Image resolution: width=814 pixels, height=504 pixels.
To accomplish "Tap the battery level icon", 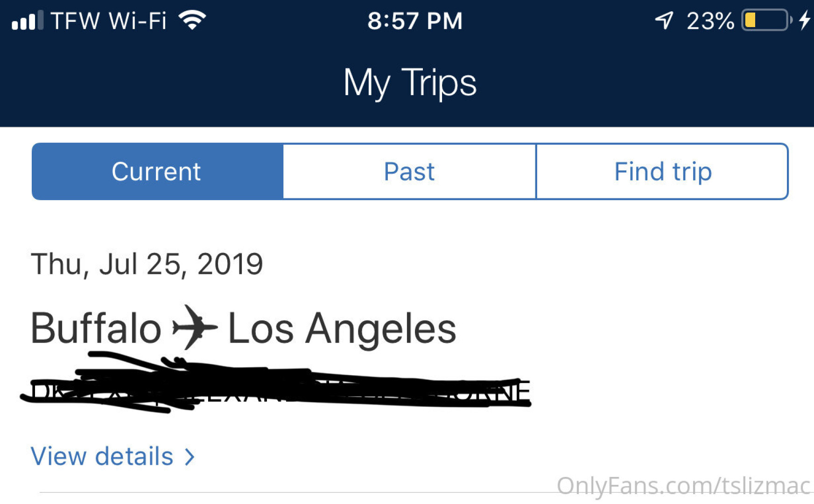I will tap(765, 21).
